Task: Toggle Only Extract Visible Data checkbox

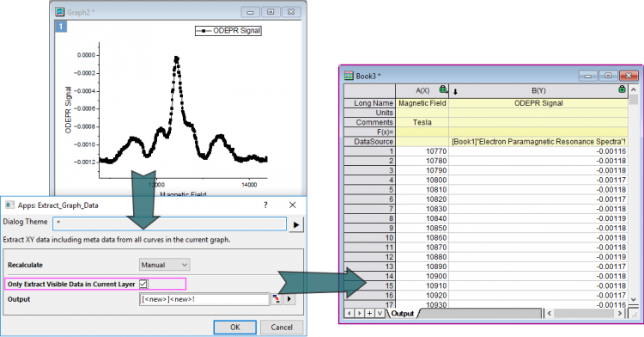Action: (143, 284)
